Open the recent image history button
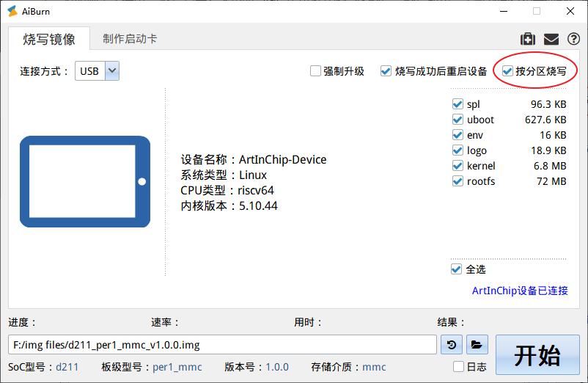The width and height of the screenshot is (588, 383). pos(451,344)
